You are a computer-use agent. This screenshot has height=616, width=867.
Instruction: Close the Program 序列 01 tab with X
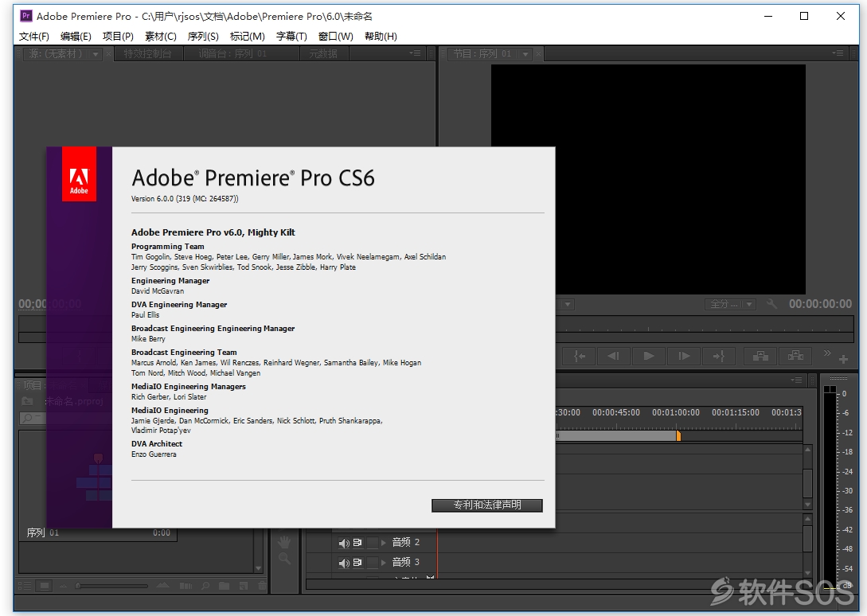(538, 53)
